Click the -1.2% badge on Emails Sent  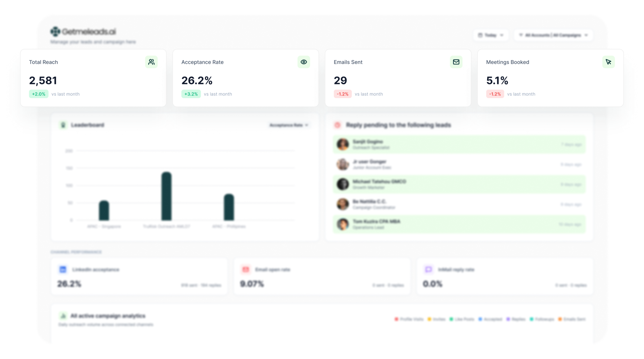[343, 94]
